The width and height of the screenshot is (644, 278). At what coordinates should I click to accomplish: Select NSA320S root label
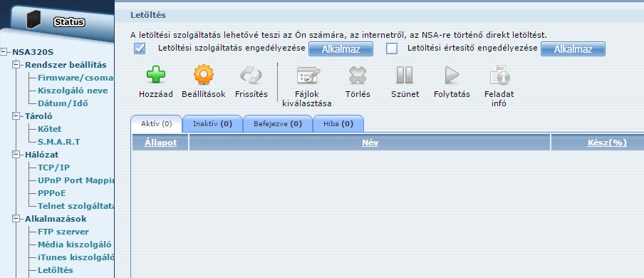pyautogui.click(x=33, y=52)
